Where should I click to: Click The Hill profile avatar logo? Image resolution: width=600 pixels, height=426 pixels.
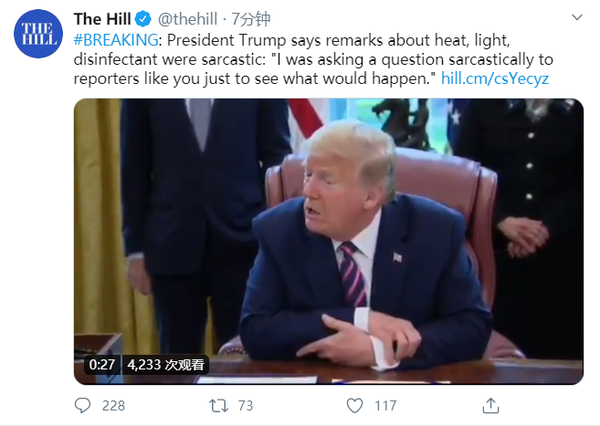[38, 34]
